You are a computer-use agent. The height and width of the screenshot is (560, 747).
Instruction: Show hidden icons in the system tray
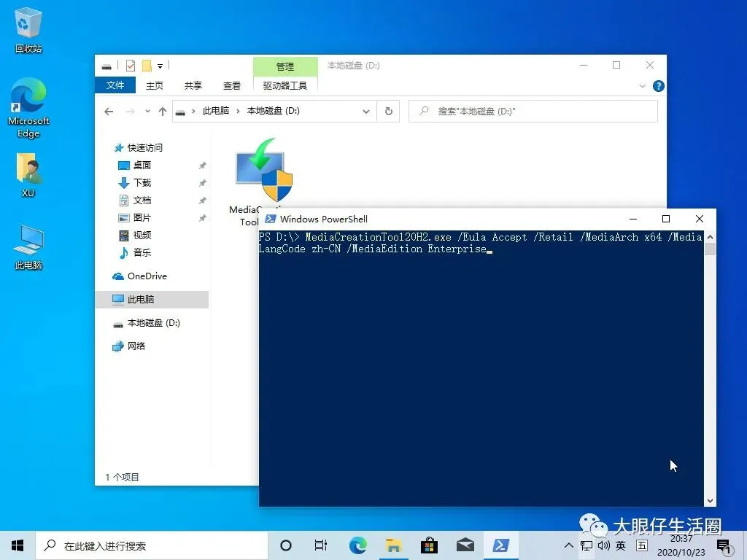click(x=568, y=545)
